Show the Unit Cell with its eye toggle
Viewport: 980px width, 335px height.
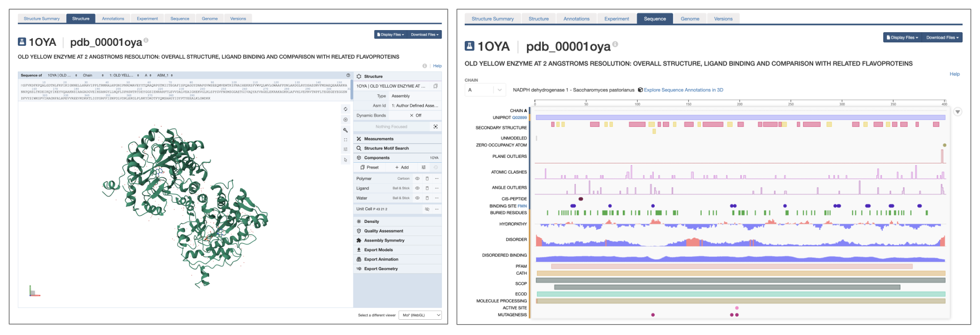point(427,209)
